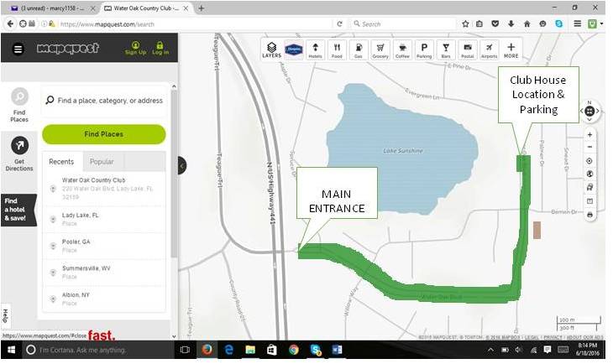Select recent place Albion, NY
613x364 pixels.
(x=104, y=299)
